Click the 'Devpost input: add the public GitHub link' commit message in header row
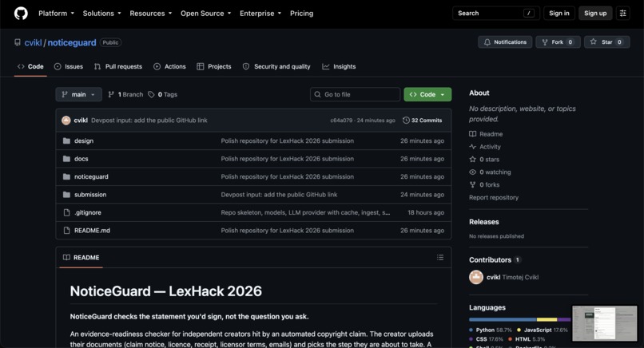This screenshot has width=644, height=348. pyautogui.click(x=149, y=121)
